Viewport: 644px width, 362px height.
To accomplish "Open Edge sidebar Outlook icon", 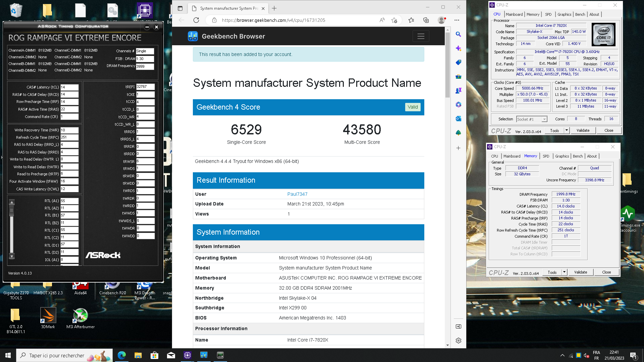I will (458, 119).
